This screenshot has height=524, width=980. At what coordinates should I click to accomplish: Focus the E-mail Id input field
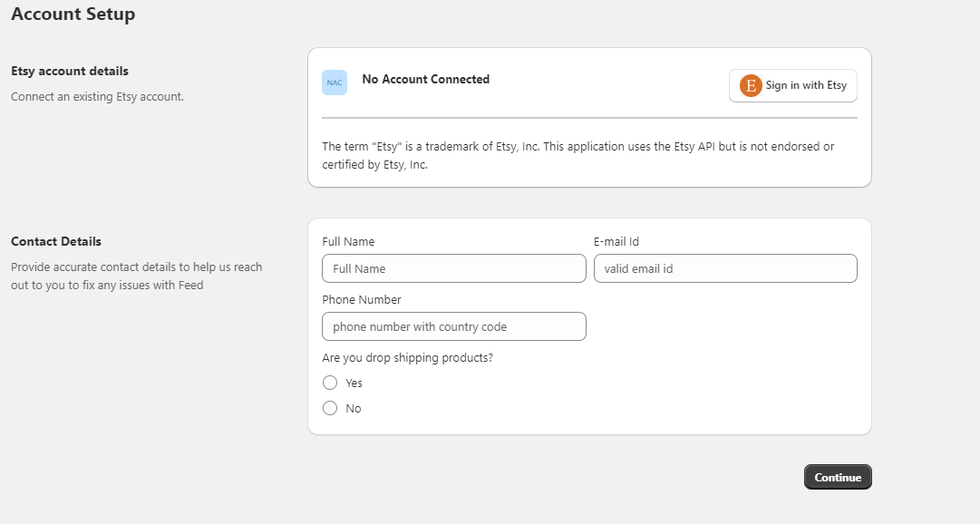click(725, 268)
